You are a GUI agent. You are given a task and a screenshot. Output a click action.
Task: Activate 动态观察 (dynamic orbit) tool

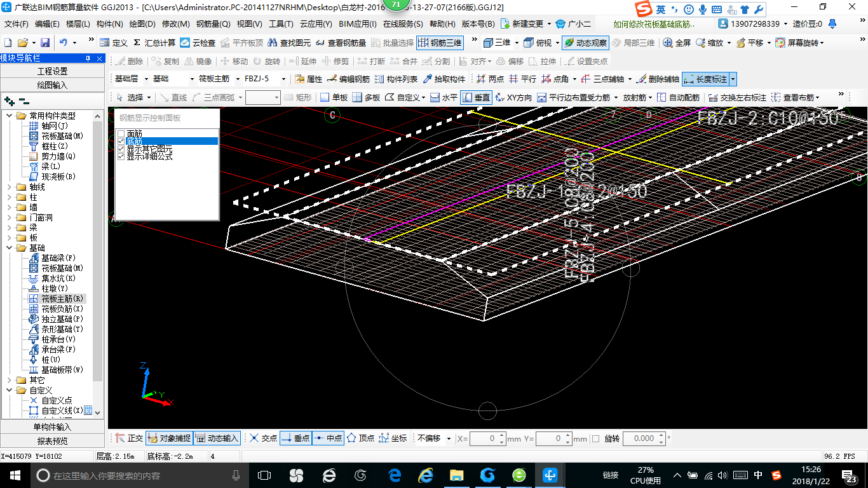(x=585, y=43)
